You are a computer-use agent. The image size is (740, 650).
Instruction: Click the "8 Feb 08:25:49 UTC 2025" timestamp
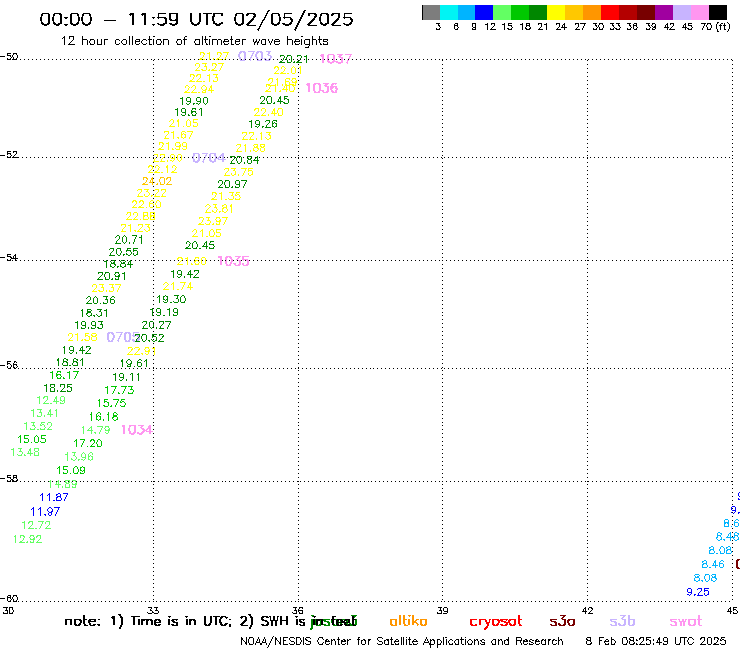[x=656, y=641]
